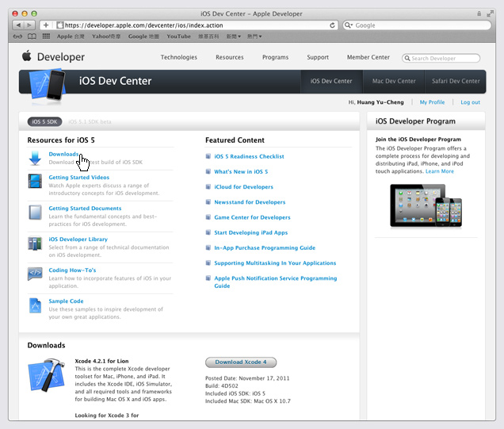
Task: Click the magnifier in Search Developer field
Action: (407, 58)
